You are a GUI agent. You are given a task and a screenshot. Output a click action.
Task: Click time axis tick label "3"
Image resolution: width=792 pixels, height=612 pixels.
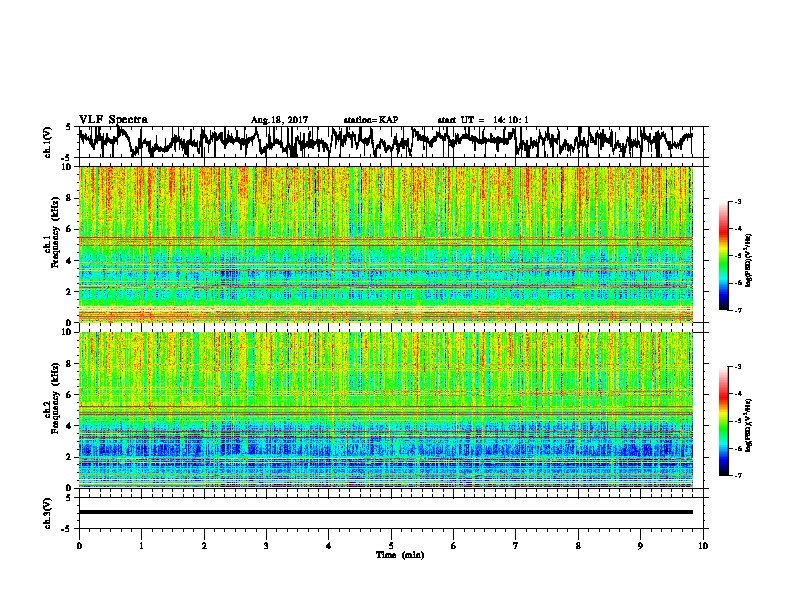click(266, 545)
